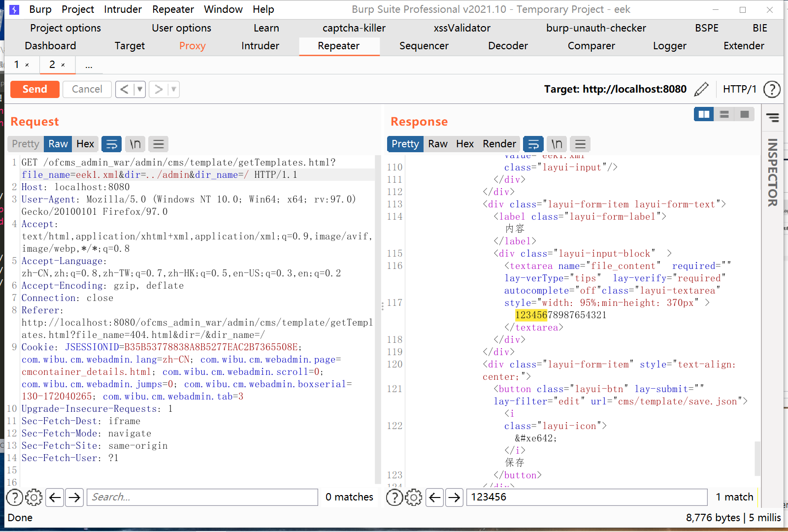The image size is (788, 532).
Task: Open the history-back dropdown arrow
Action: [140, 89]
